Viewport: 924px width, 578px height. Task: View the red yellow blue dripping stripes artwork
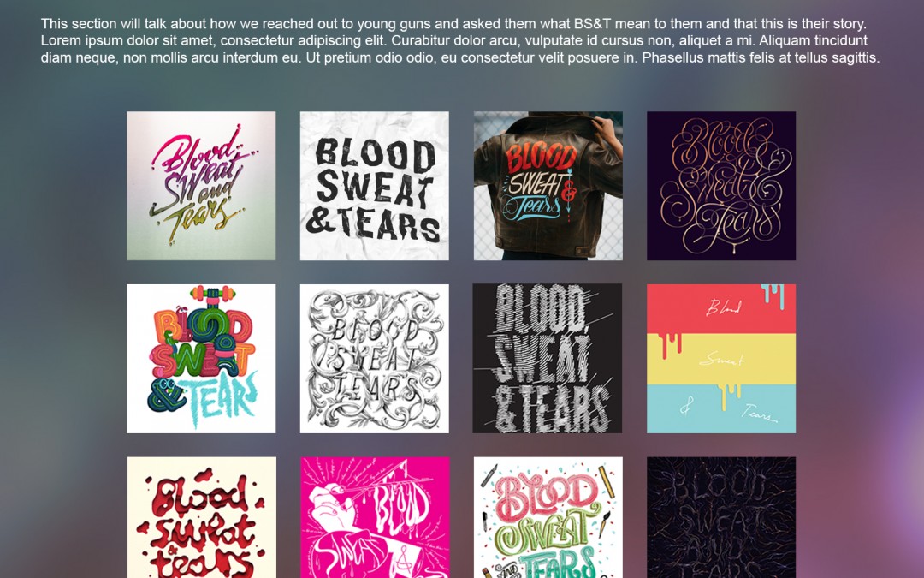pos(721,359)
